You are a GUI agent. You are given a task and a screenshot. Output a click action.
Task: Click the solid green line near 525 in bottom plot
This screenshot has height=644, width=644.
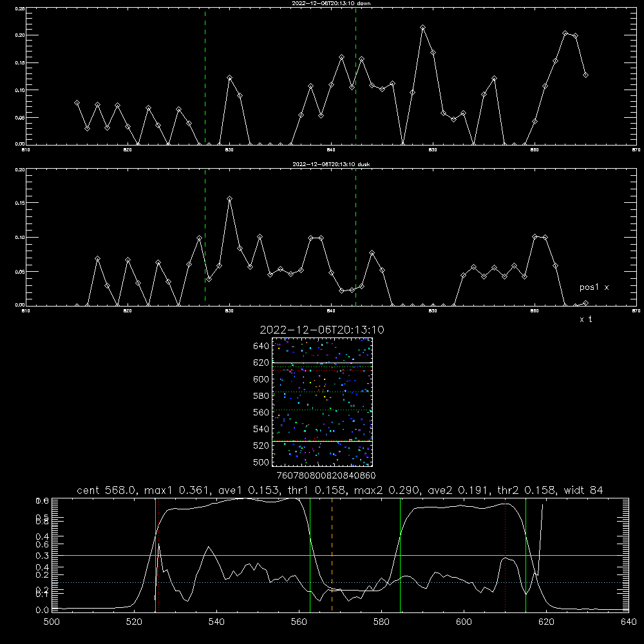coord(155,554)
